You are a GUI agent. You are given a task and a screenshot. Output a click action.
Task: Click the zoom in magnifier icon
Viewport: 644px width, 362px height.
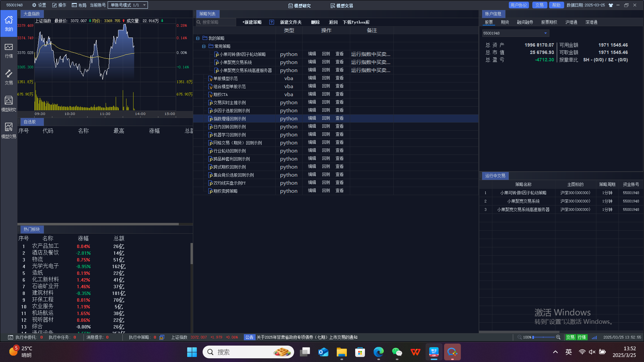point(558,337)
